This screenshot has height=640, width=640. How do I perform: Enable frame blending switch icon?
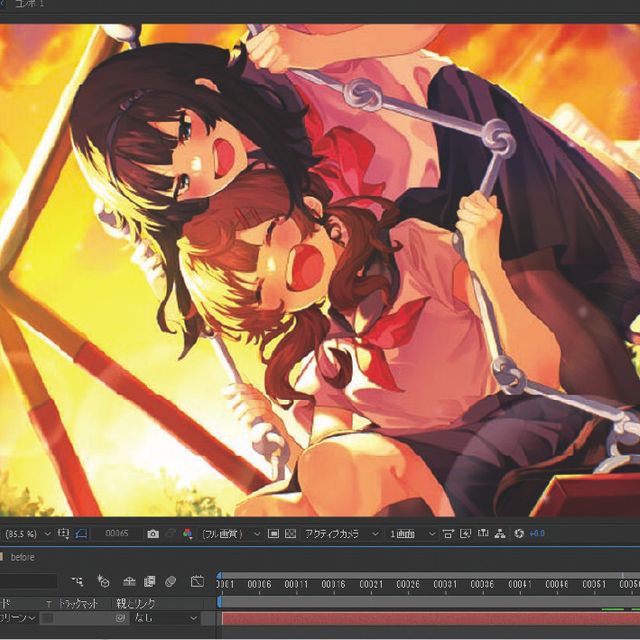click(x=150, y=581)
